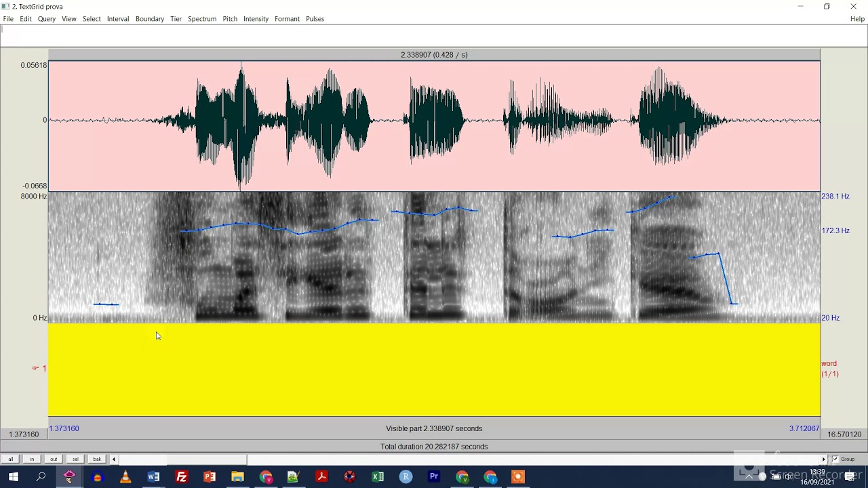Screen dimensions: 868x488
Task: Open Windows taskbar search
Action: point(41,477)
